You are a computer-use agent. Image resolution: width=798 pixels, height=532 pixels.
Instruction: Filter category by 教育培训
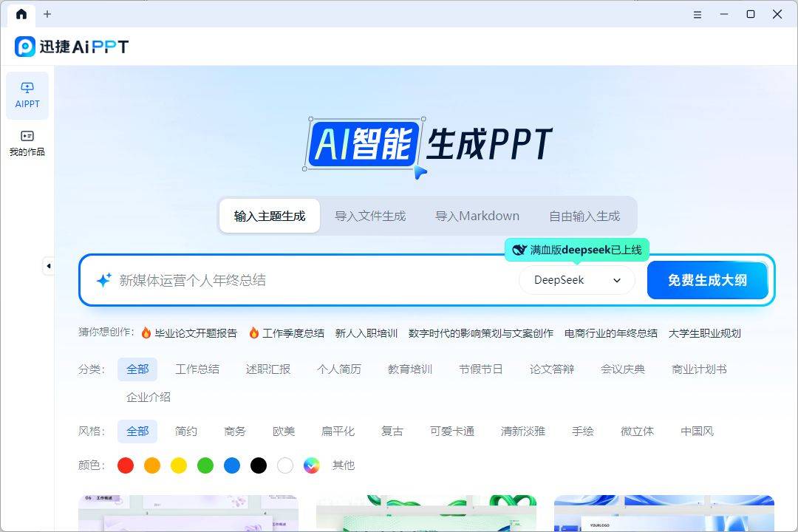(410, 369)
